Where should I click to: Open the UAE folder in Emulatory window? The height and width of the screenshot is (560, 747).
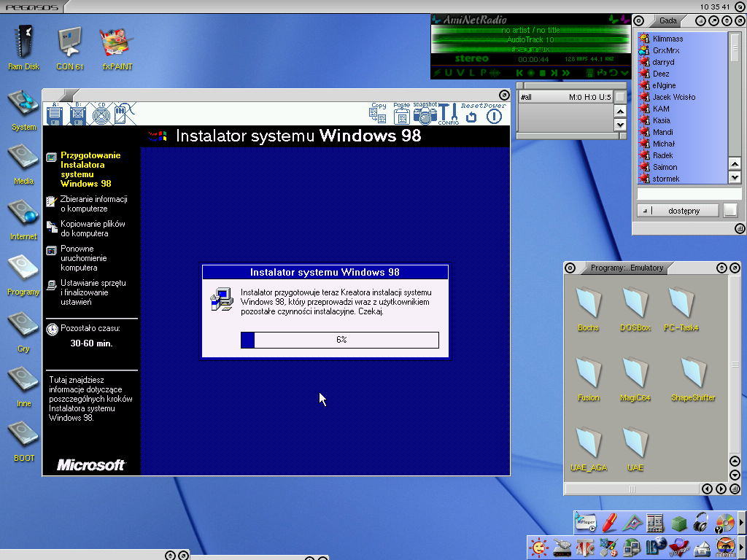coord(635,449)
